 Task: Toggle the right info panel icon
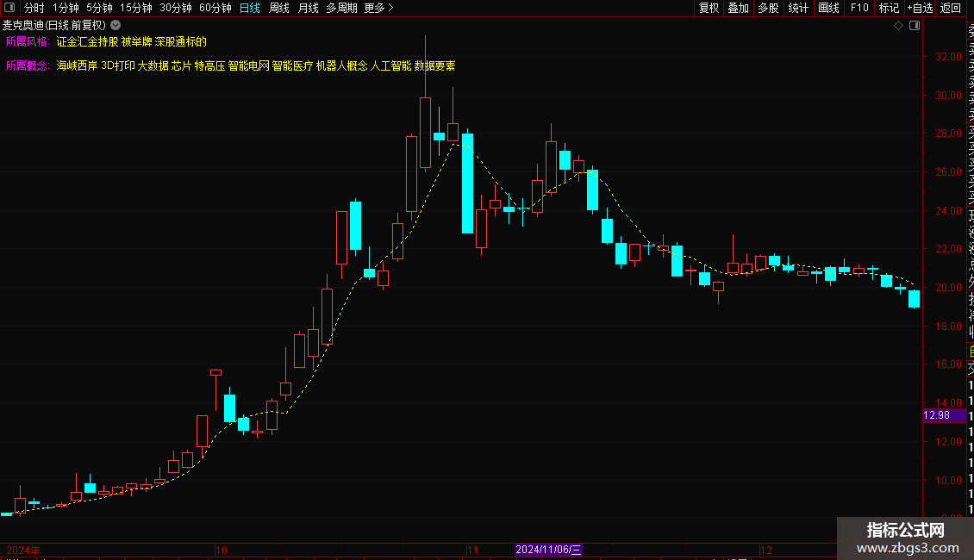pyautogui.click(x=915, y=26)
